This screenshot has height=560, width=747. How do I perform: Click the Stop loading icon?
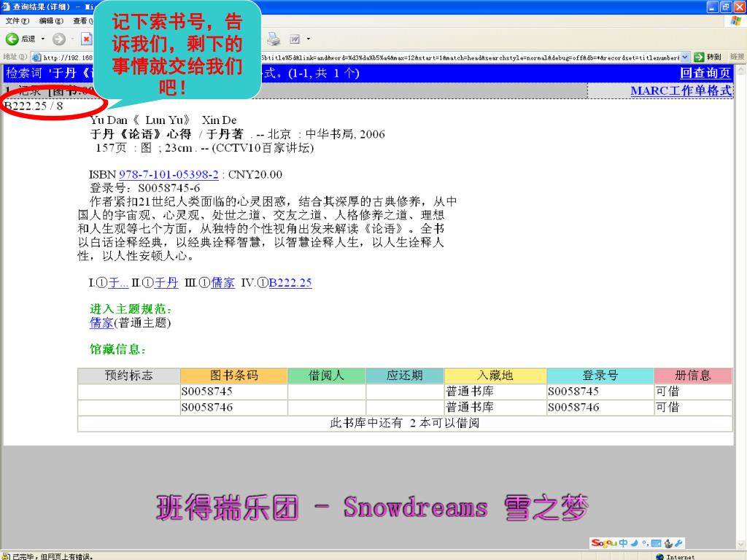86,39
